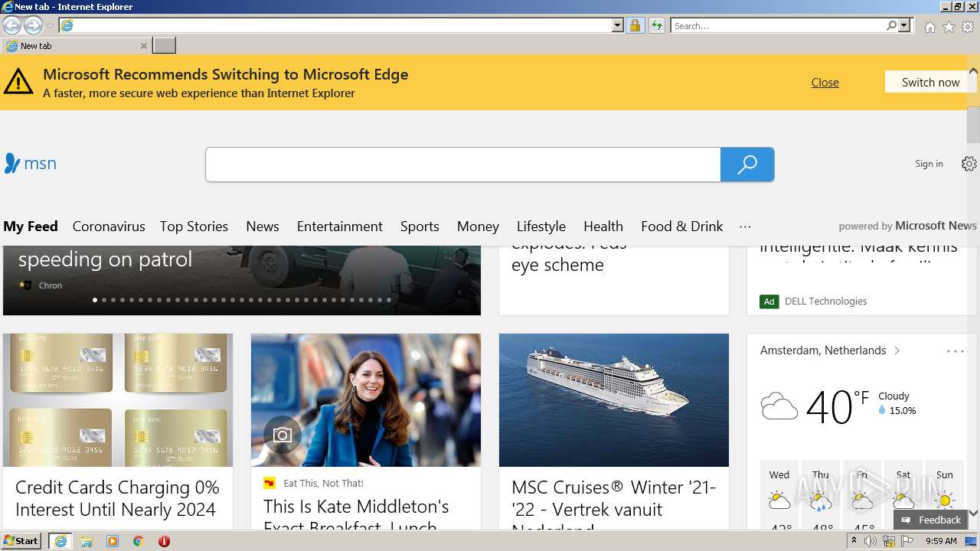This screenshot has height=551, width=980.
Task: Open Favorites star icon
Action: point(949,27)
